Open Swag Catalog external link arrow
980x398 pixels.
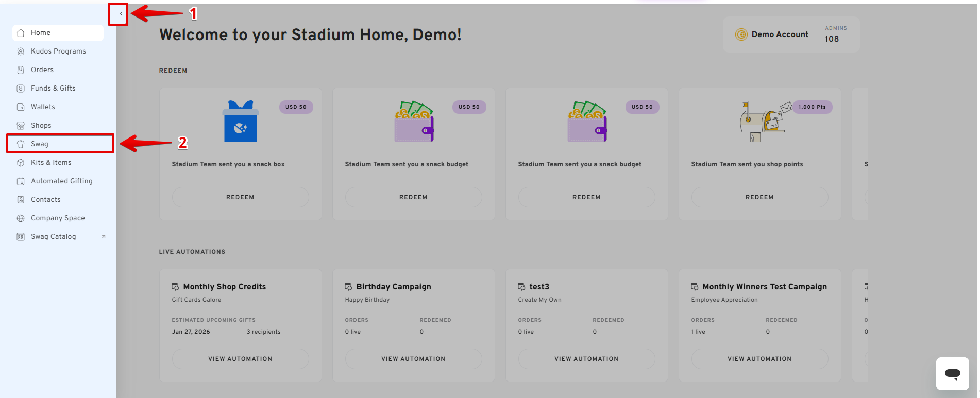104,237
